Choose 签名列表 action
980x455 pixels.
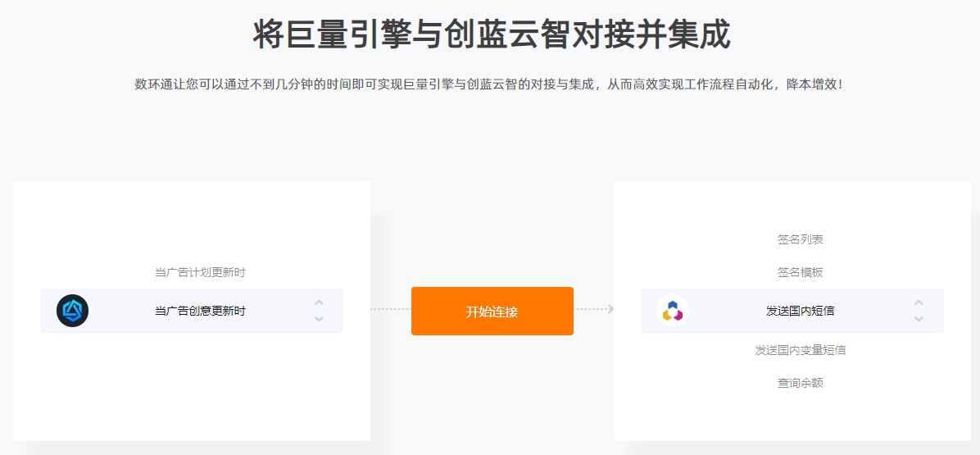(800, 240)
